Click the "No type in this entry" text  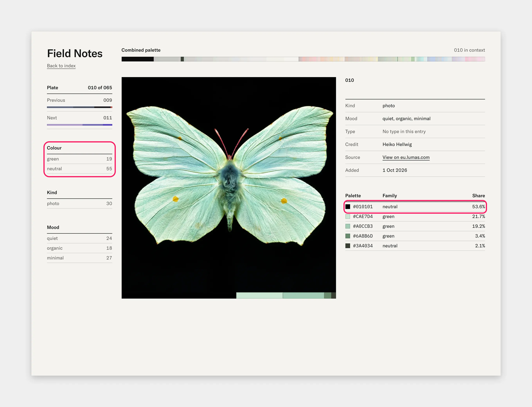click(x=404, y=131)
